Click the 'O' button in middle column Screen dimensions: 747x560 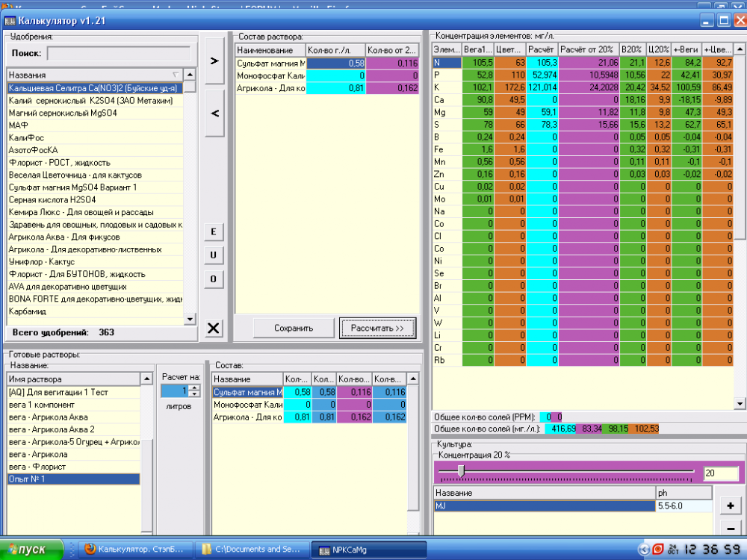point(214,279)
